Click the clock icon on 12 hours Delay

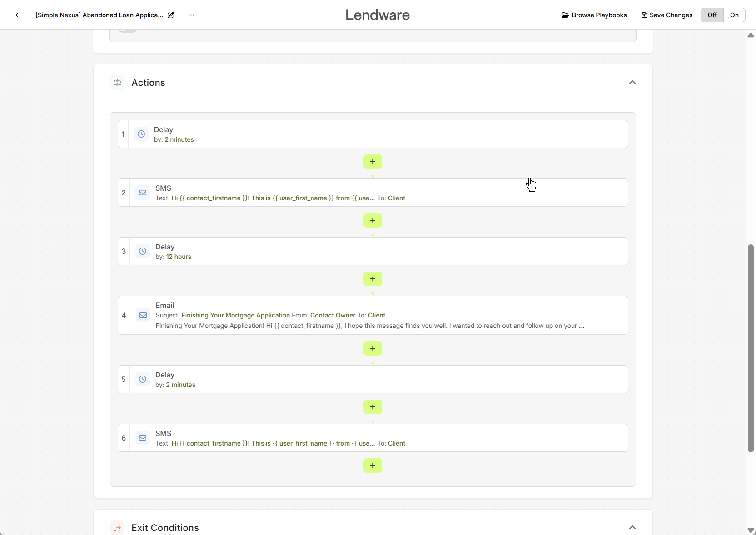pos(143,252)
